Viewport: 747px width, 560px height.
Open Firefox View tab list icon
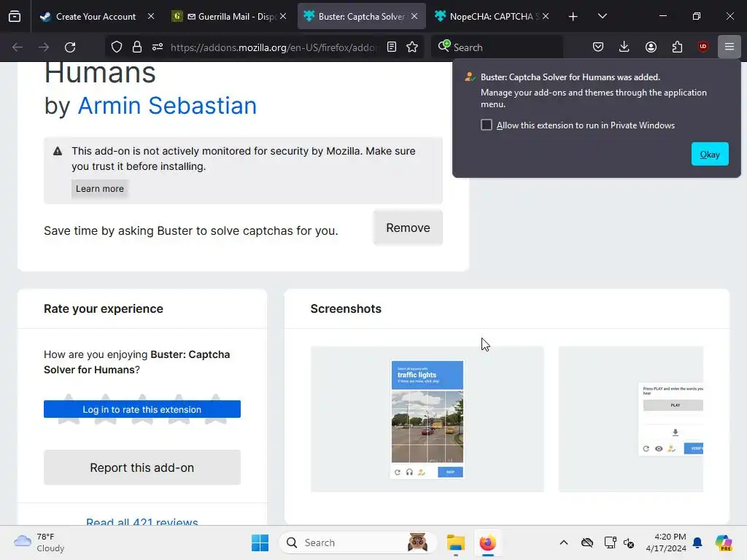point(15,16)
